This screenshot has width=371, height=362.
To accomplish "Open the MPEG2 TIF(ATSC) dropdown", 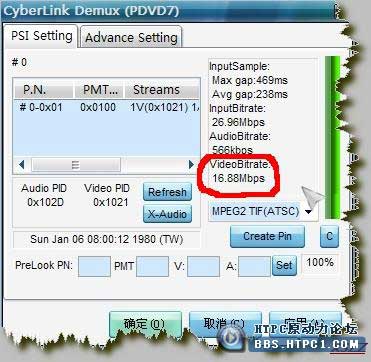I will (x=263, y=211).
